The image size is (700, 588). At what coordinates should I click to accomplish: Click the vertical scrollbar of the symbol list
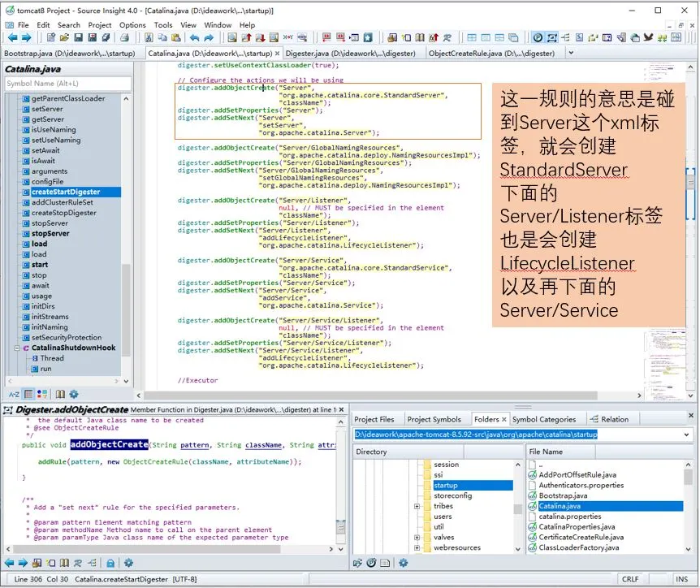[x=126, y=244]
